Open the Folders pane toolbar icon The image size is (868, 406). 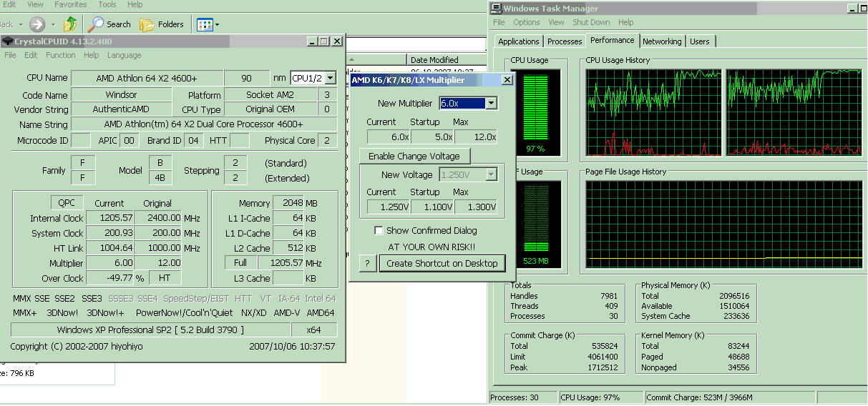147,24
